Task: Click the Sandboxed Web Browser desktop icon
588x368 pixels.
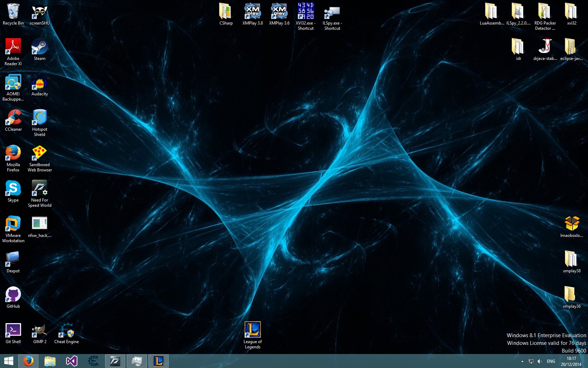Action: coord(40,158)
